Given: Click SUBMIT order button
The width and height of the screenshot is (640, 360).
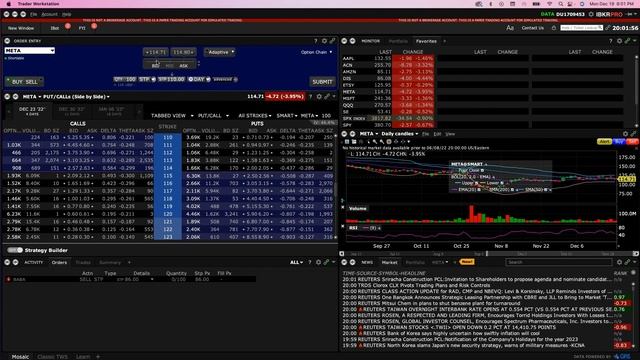Looking at the screenshot, I should click(322, 82).
